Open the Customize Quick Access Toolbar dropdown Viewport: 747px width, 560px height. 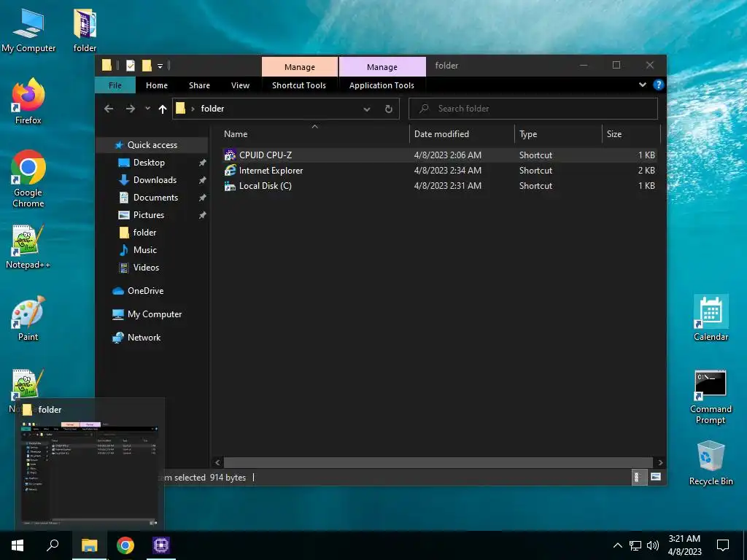coord(160,66)
